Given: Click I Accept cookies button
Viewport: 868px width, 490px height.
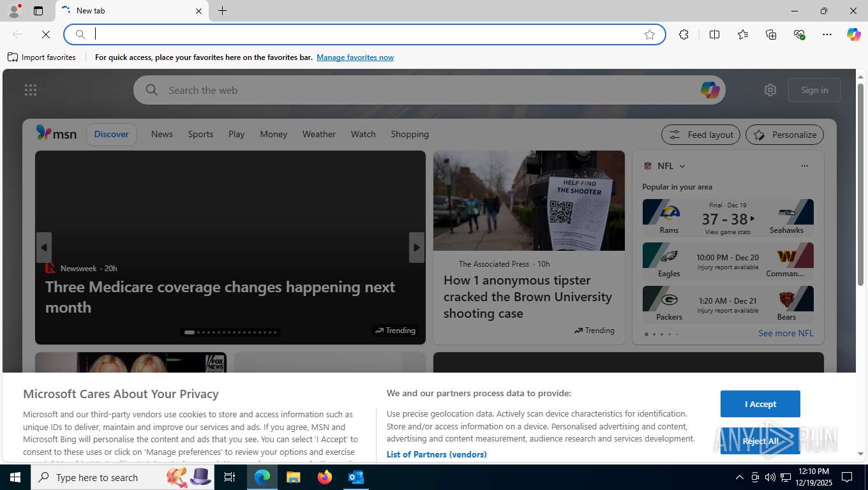Looking at the screenshot, I should coord(760,404).
